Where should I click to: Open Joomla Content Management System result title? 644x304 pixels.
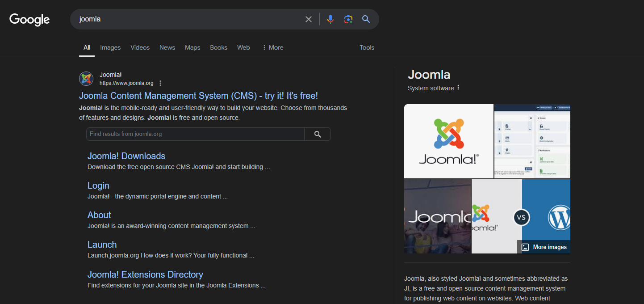tap(198, 96)
